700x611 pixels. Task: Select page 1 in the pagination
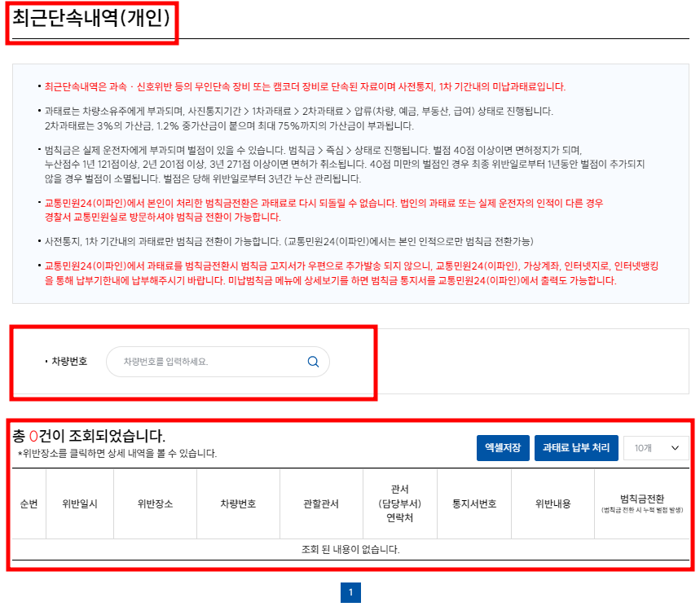pos(350,594)
